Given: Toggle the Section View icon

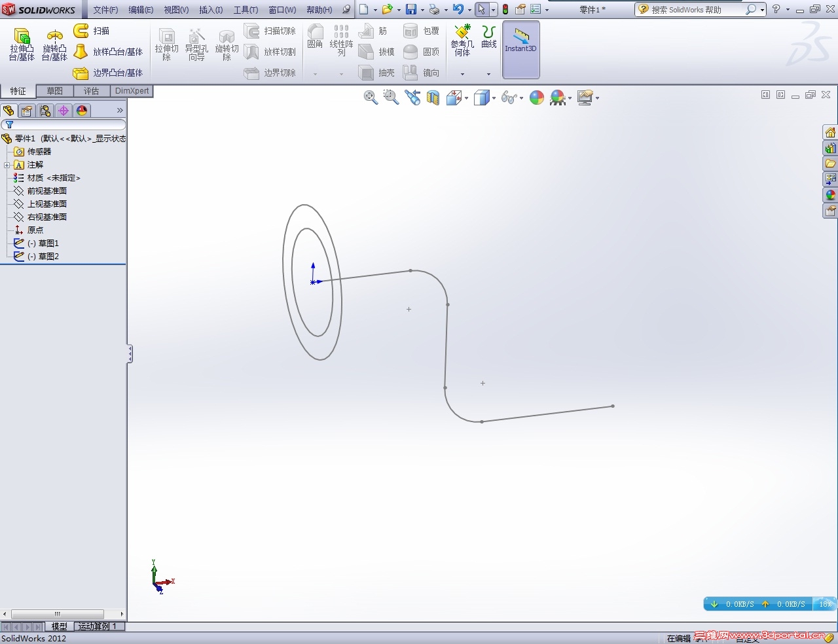Looking at the screenshot, I should coord(433,98).
